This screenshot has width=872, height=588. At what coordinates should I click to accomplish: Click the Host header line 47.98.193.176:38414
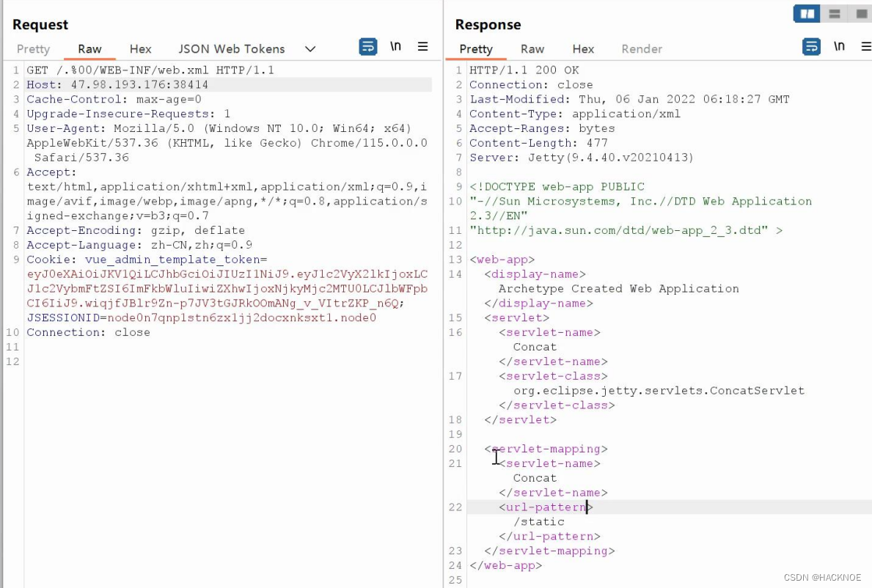pyautogui.click(x=117, y=84)
